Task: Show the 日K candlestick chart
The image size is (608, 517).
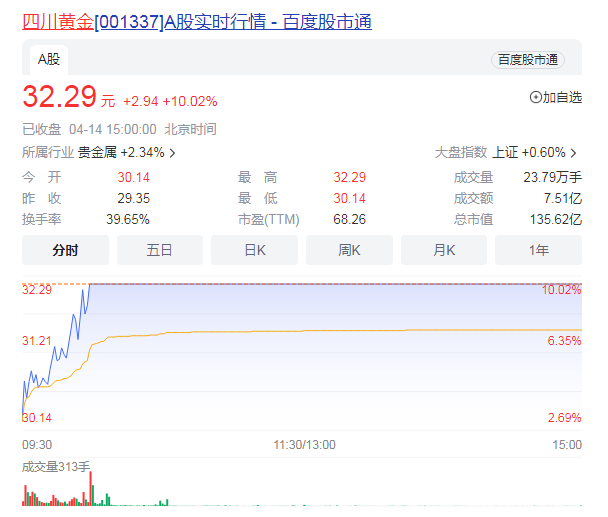Action: click(x=255, y=250)
